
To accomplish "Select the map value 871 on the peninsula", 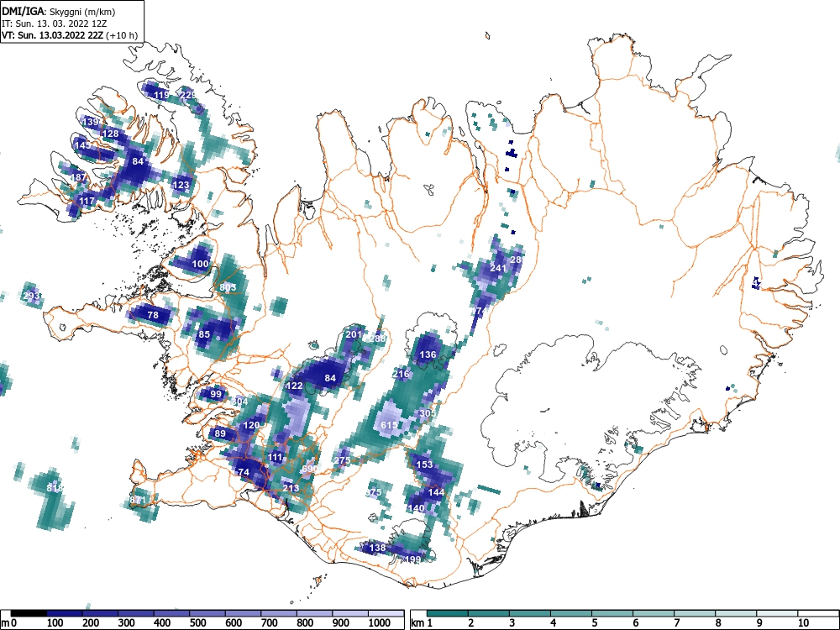I will 138,500.
